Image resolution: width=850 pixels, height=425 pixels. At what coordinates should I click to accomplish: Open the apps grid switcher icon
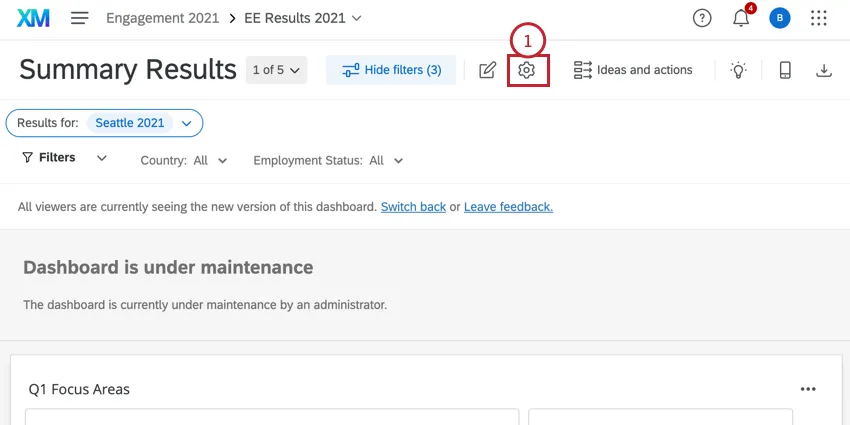tap(819, 18)
